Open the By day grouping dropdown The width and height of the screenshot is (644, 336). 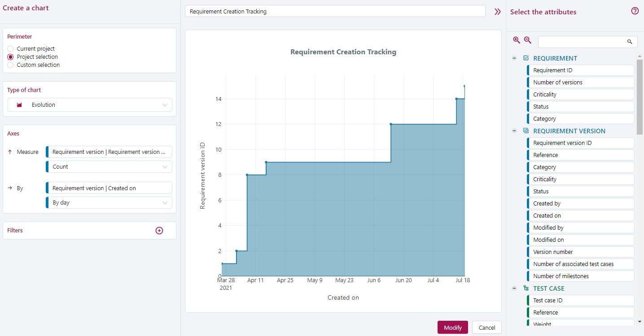109,203
